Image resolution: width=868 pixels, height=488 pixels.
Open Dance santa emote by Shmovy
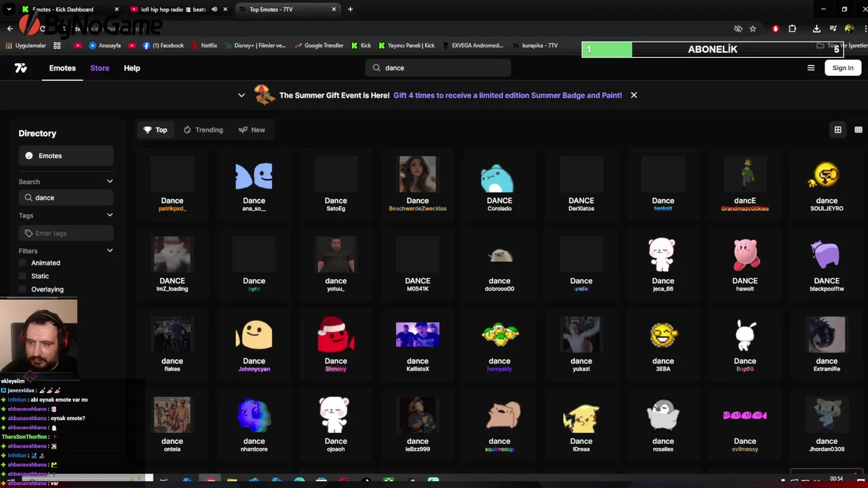[x=336, y=344]
